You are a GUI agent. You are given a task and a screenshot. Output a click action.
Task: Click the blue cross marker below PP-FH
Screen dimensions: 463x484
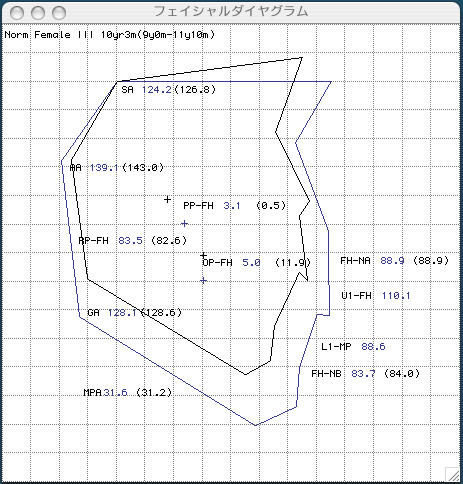tap(184, 223)
